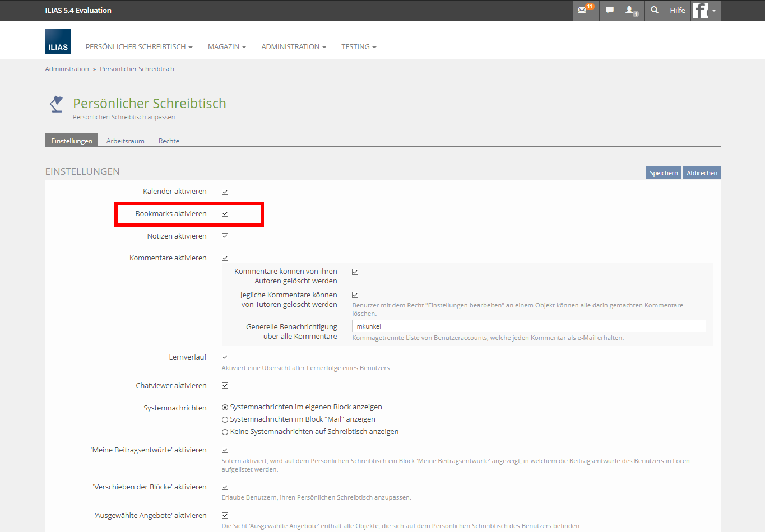Screen dimensions: 765x532
Task: Click the Speichern button
Action: pos(664,173)
